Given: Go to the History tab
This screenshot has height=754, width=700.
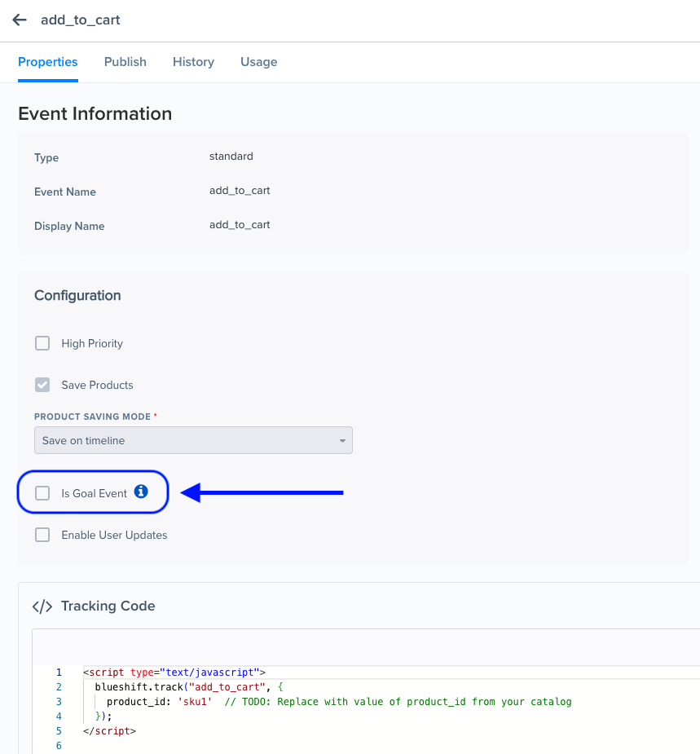Looking at the screenshot, I should (193, 62).
